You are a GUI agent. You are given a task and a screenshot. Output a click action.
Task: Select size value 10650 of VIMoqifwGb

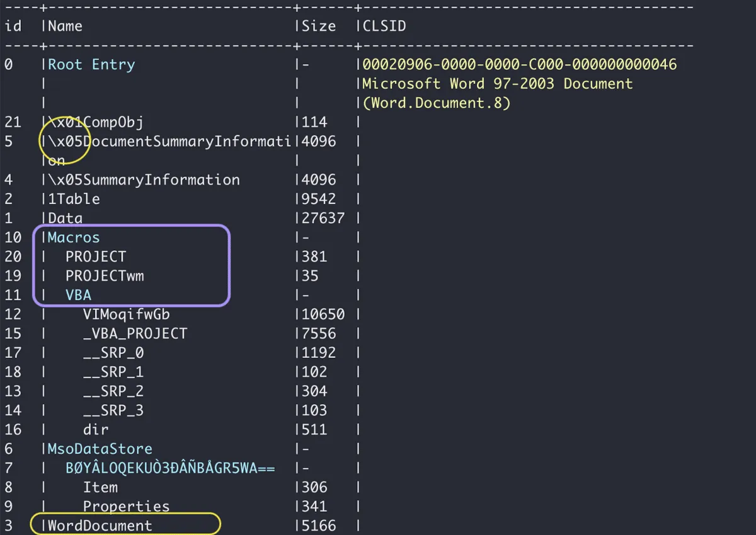tap(323, 314)
